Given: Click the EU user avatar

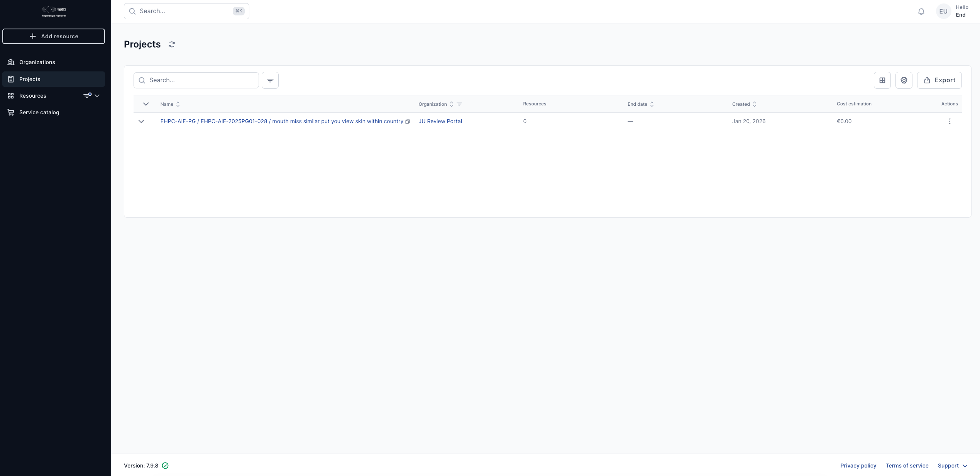Looking at the screenshot, I should point(943,12).
